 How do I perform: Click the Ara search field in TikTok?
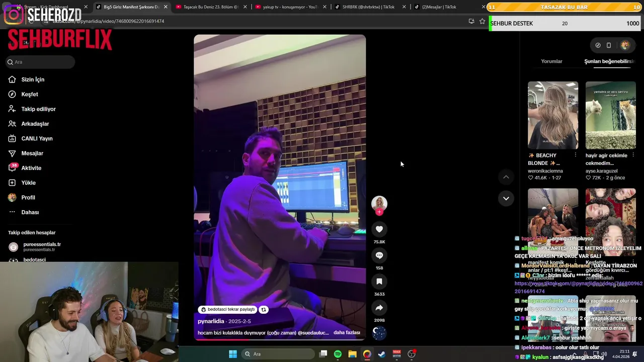[x=40, y=62]
